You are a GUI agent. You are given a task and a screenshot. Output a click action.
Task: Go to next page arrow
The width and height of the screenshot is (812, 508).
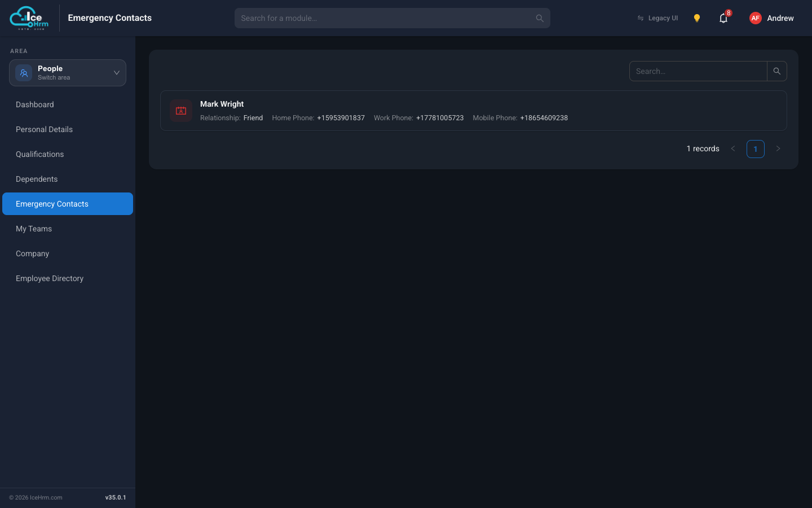(x=778, y=148)
